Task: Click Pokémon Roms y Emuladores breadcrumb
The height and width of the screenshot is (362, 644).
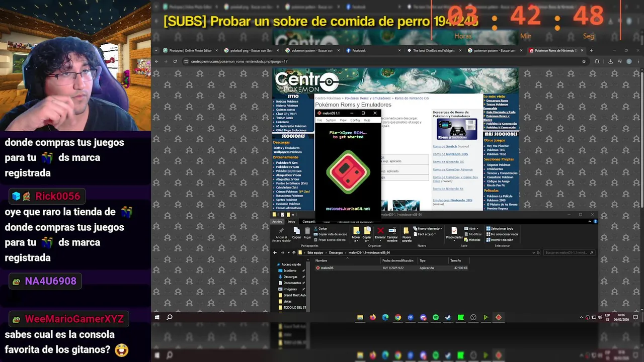Action: coord(368,98)
